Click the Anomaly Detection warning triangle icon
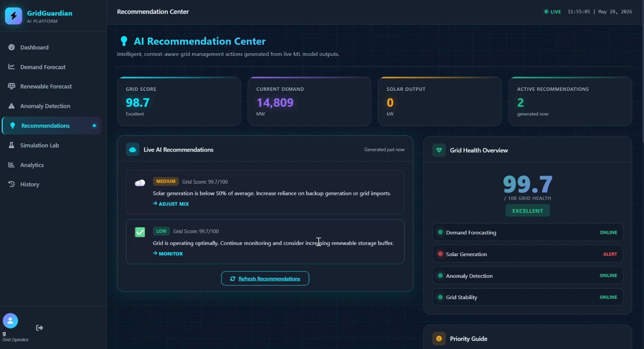This screenshot has height=349, width=644. [12, 106]
